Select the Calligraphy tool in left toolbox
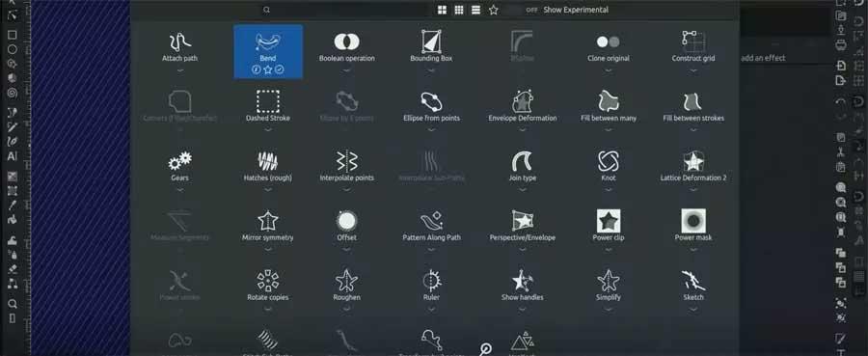 tap(12, 142)
